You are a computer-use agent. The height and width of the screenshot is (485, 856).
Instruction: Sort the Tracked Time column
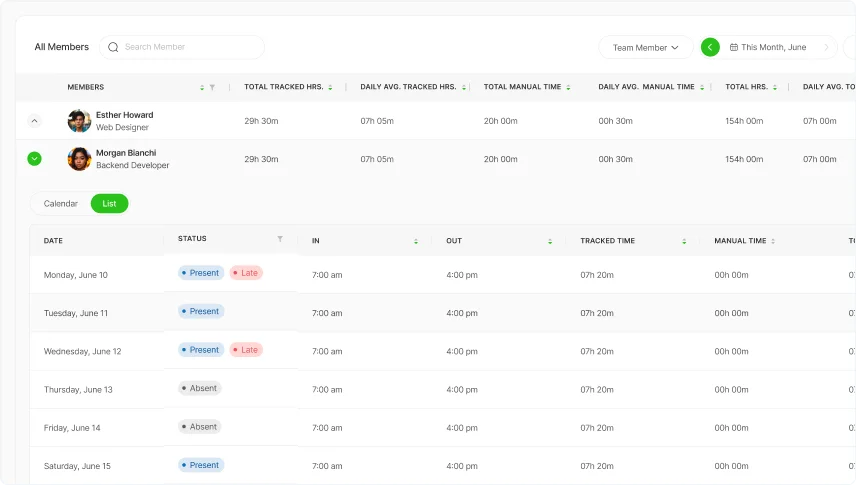pyautogui.click(x=684, y=241)
